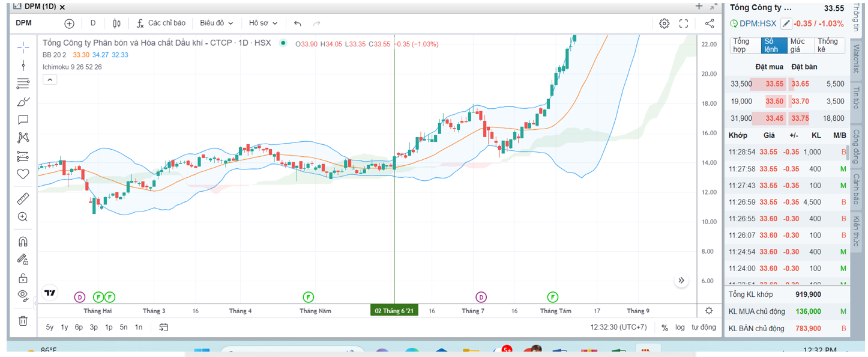Set chart range to 5y
This screenshot has height=357, width=868.
pyautogui.click(x=50, y=328)
